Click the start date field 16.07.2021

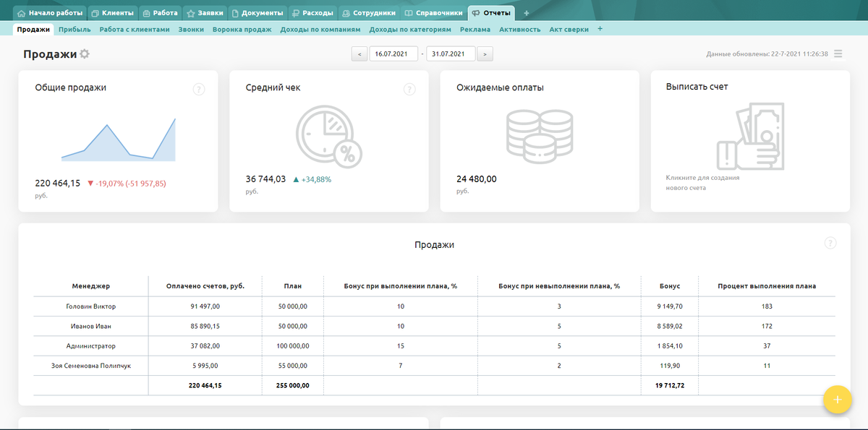tap(393, 54)
